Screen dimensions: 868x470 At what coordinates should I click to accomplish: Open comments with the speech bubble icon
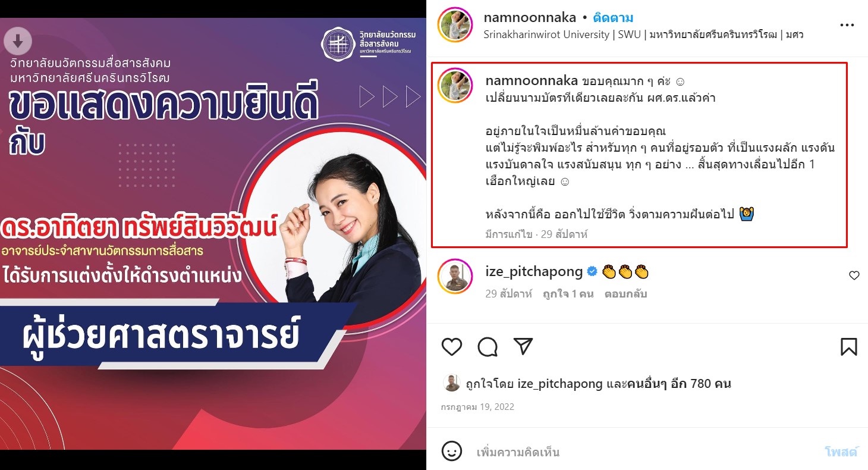click(488, 346)
